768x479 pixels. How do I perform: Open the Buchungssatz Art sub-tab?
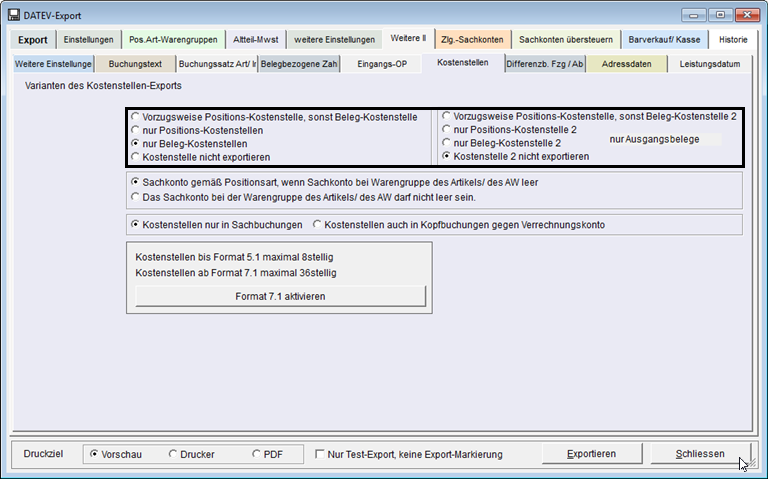pos(217,64)
